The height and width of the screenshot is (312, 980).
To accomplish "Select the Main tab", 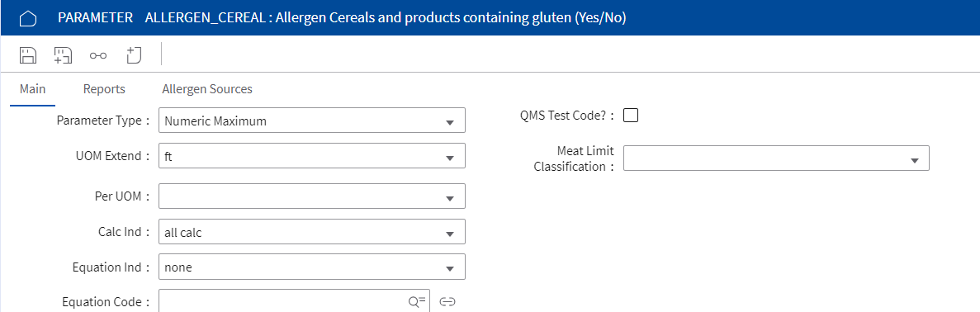I will [x=32, y=89].
